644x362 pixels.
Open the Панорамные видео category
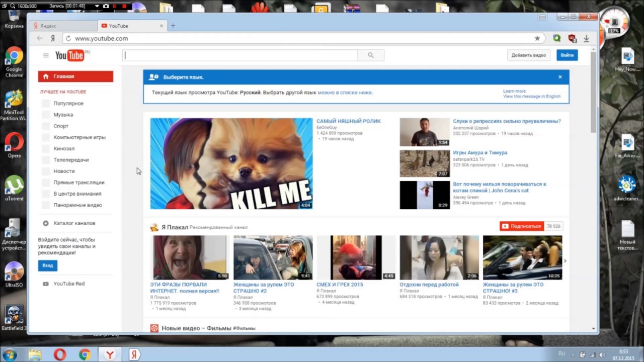(77, 205)
